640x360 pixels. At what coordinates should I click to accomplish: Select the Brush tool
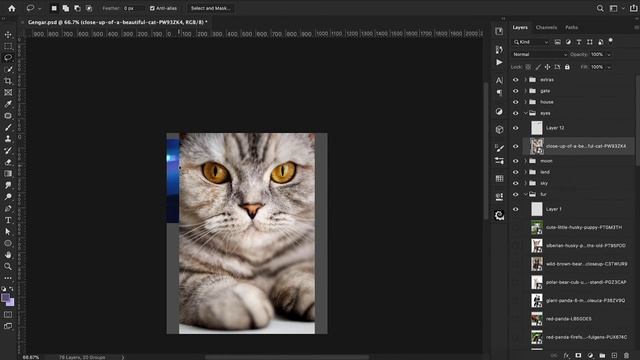tap(8, 127)
